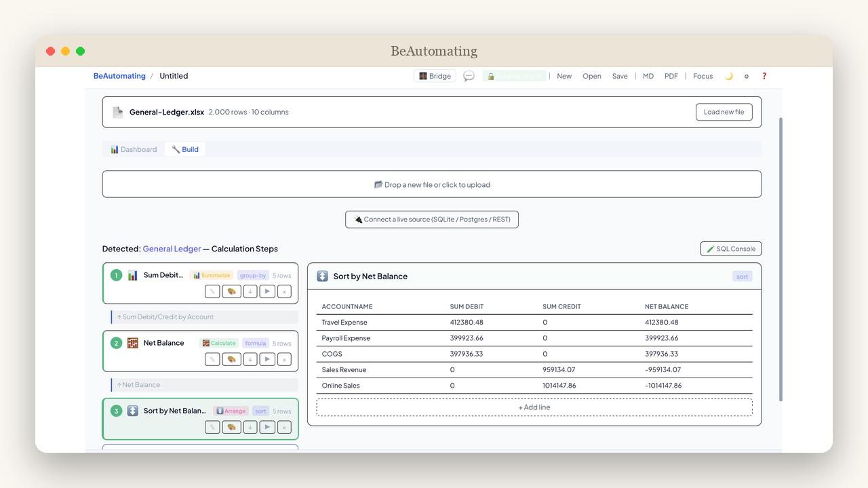The width and height of the screenshot is (868, 488).
Task: Expand the Net Balance connector note
Action: (204, 384)
